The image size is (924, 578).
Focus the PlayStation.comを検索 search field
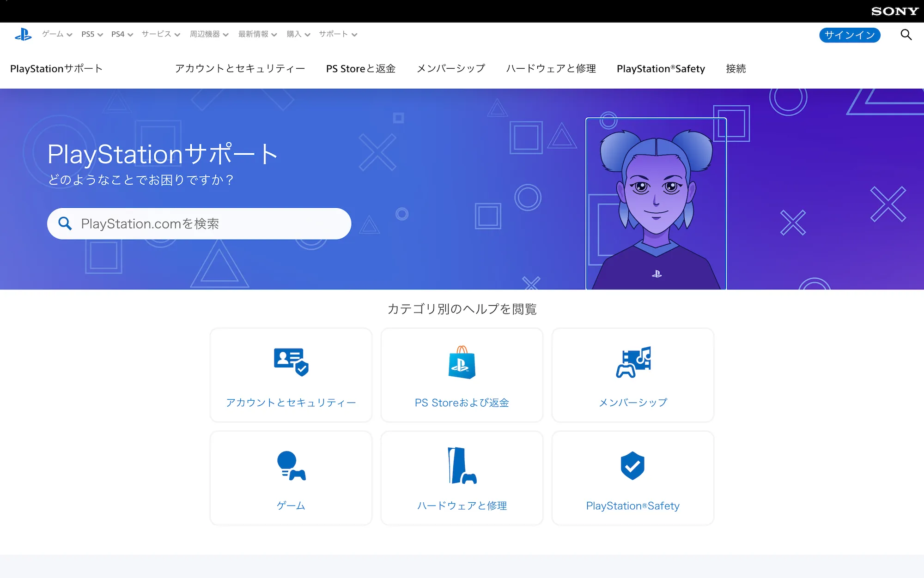[x=199, y=223]
